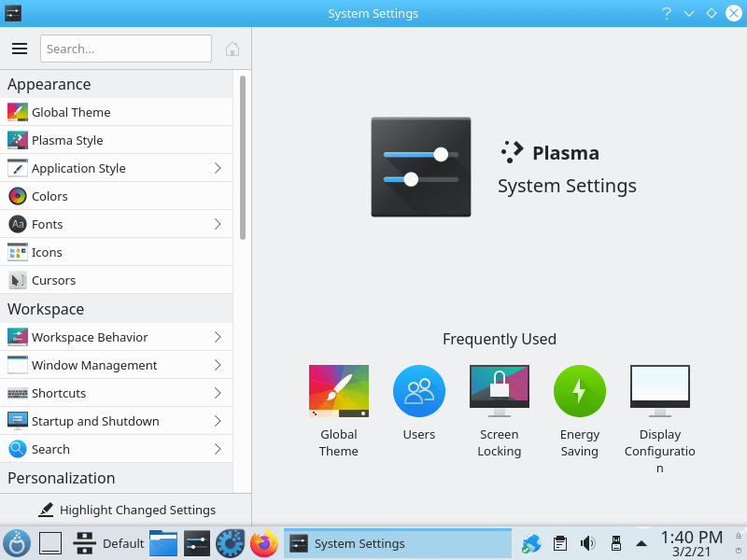Open Energy Saving from Frequently Used
This screenshot has height=560, width=747.
579,411
